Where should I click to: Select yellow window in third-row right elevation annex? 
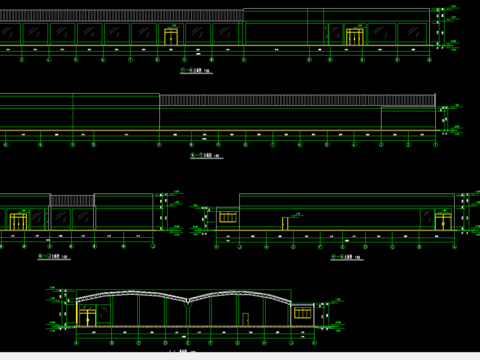(x=228, y=217)
